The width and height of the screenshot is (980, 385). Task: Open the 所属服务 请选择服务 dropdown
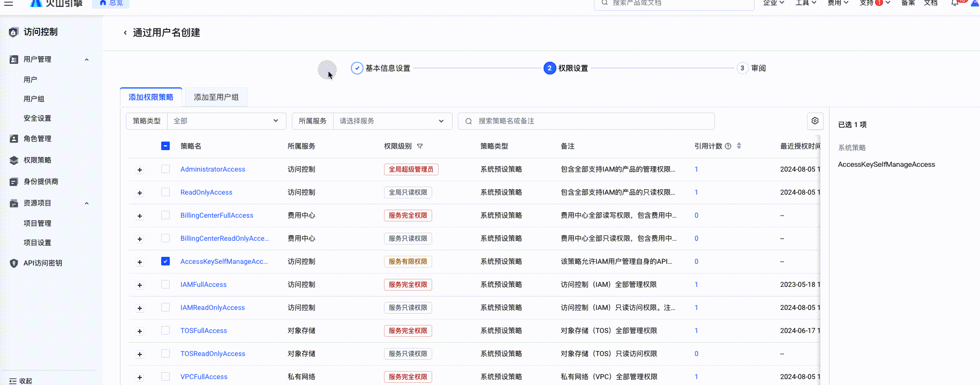pos(393,121)
